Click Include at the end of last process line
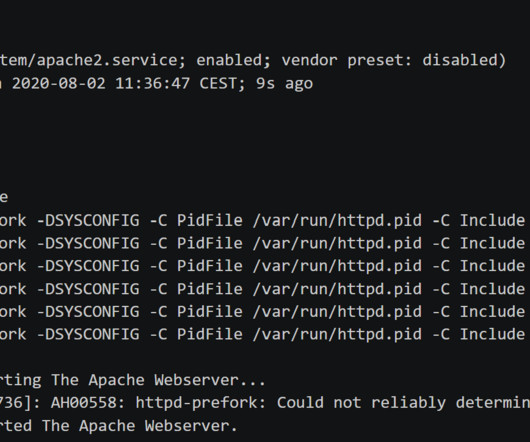 (x=492, y=334)
